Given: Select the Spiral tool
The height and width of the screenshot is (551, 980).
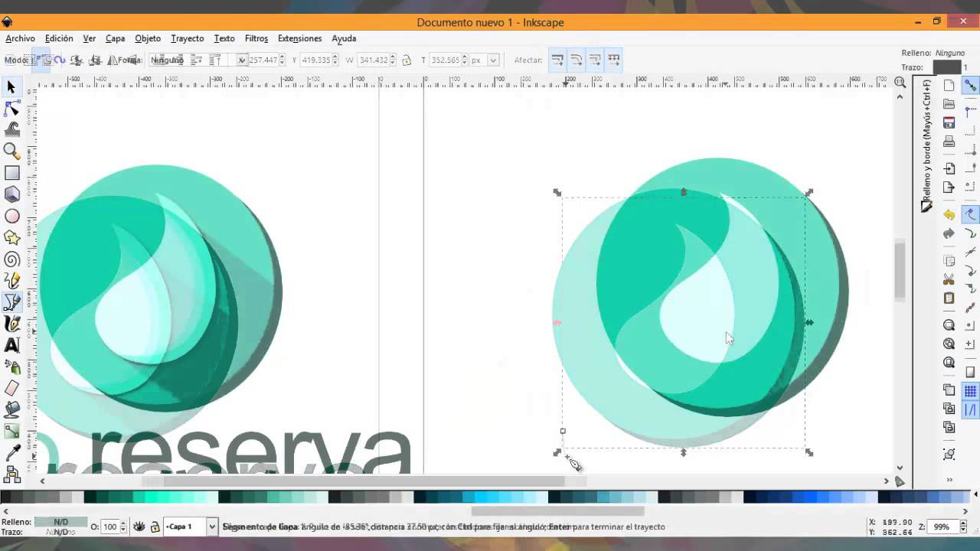Looking at the screenshot, I should click(11, 260).
